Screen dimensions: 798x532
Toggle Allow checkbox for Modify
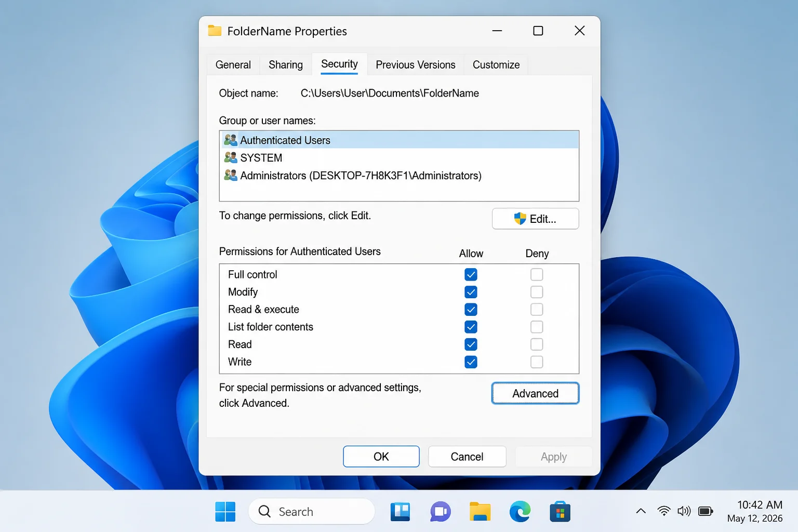(471, 292)
